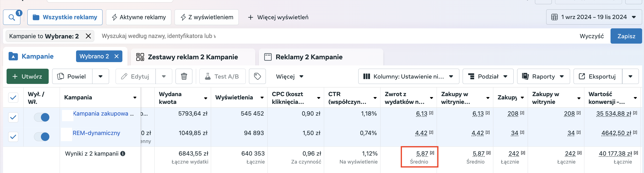The height and width of the screenshot is (173, 644).
Task: Uncheck the REM-dynamiczny row checkbox
Action: (13, 137)
